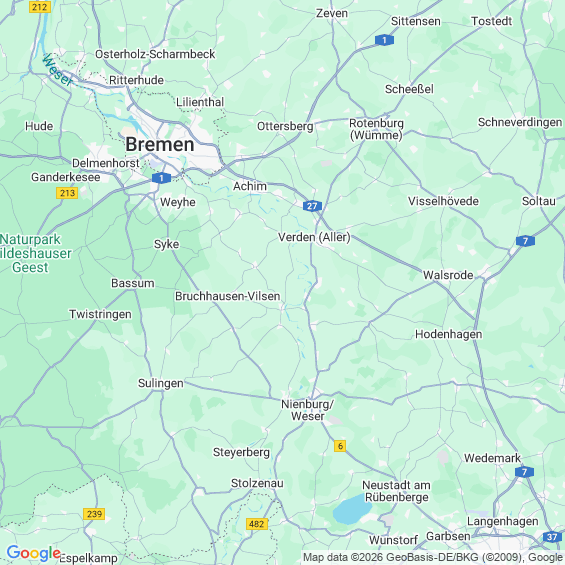Open the map data copyright text
Screen dimensions: 565x565
(433, 557)
